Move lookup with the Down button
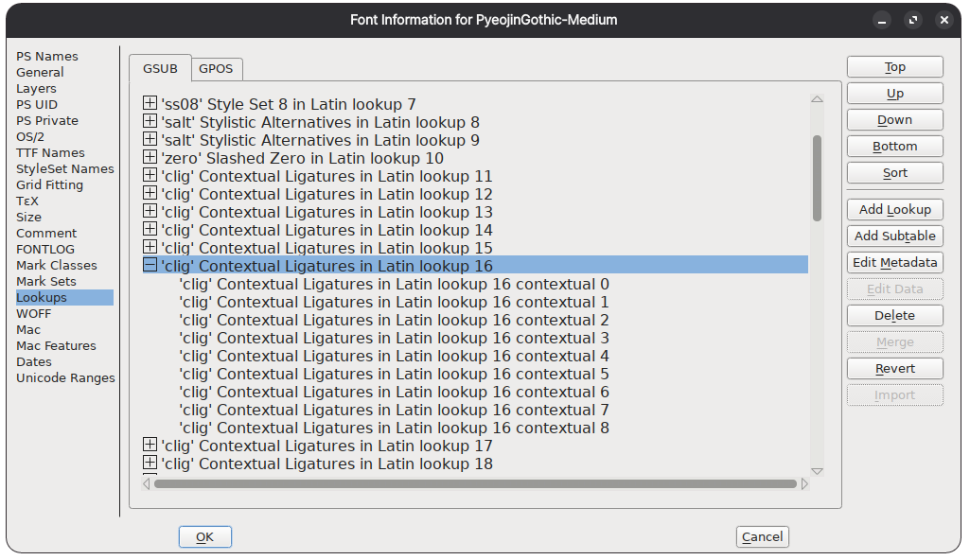 coord(894,120)
